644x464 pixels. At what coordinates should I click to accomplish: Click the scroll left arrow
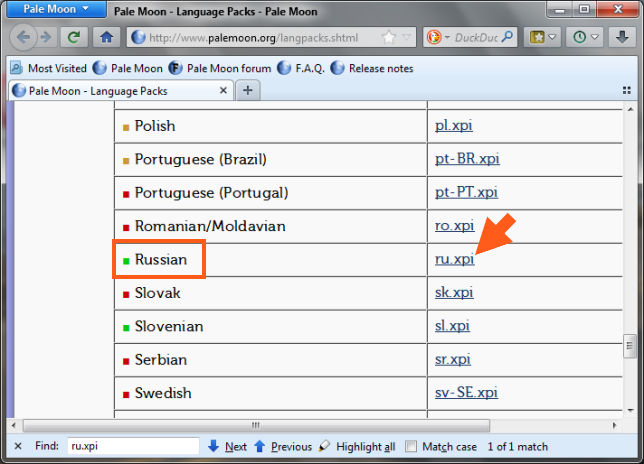[x=14, y=425]
